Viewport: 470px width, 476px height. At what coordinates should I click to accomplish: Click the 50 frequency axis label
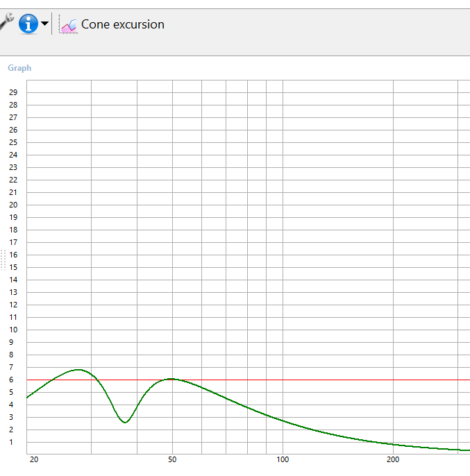coord(172,459)
